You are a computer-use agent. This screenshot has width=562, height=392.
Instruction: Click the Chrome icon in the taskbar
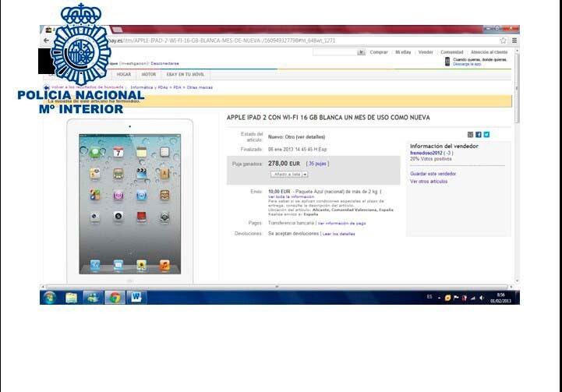tap(115, 297)
